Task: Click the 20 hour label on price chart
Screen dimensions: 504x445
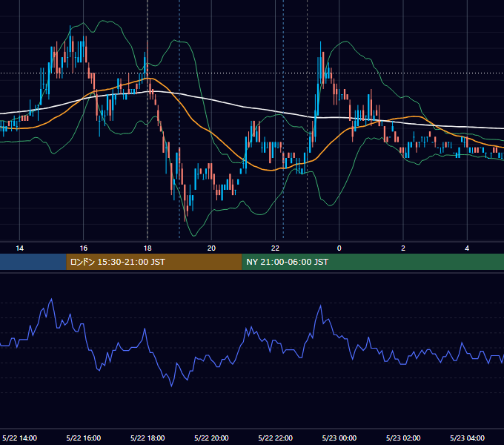Action: pyautogui.click(x=211, y=248)
